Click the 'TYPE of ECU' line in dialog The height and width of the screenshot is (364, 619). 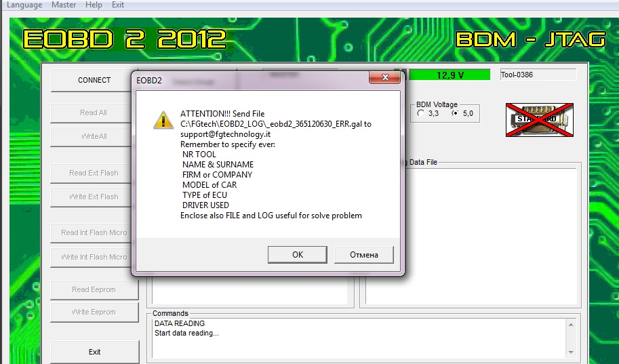(x=205, y=195)
